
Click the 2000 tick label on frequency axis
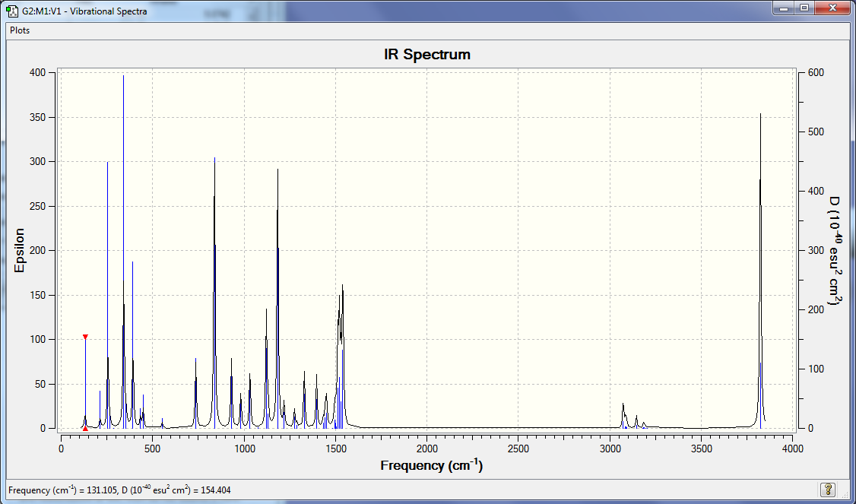pyautogui.click(x=427, y=449)
